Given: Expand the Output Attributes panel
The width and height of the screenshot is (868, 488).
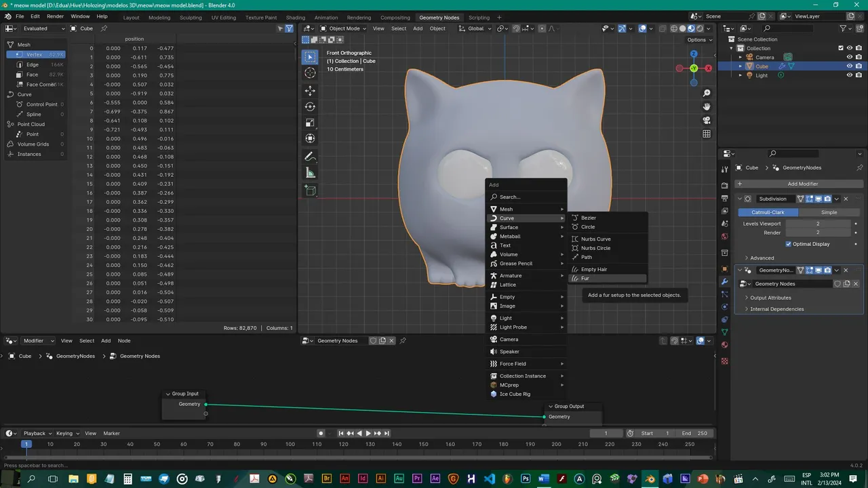Looking at the screenshot, I should pos(770,298).
